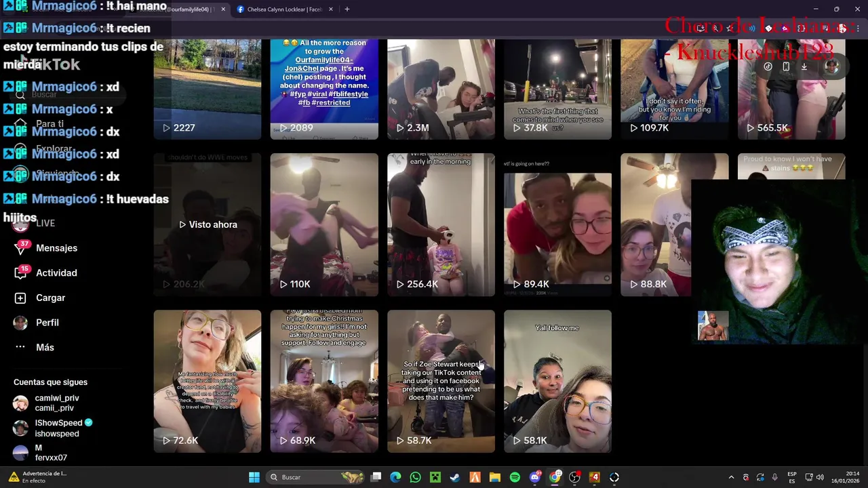Open profile avatar in top-right floating bar
The height and width of the screenshot is (488, 868).
[832, 66]
